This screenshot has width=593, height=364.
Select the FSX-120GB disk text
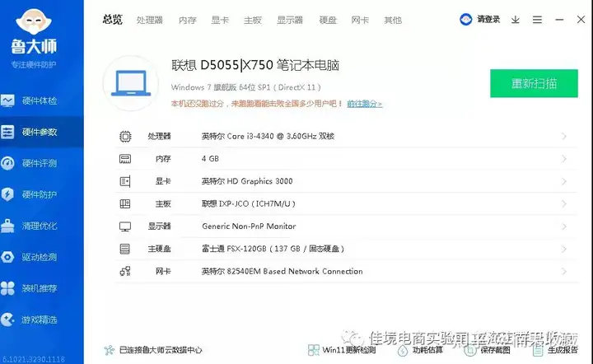tap(273, 249)
